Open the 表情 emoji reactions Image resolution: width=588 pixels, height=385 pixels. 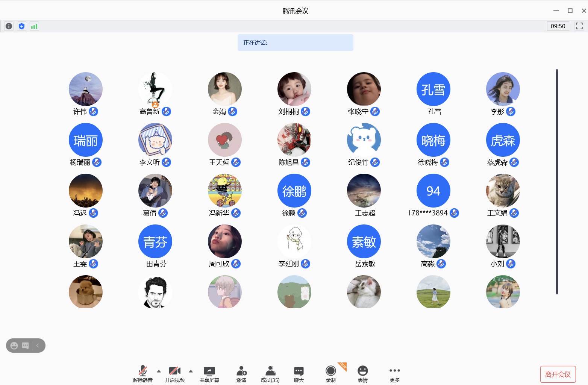362,374
